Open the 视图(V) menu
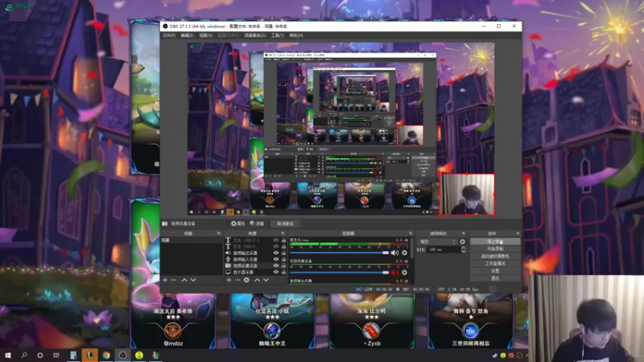644x362 pixels. pyautogui.click(x=206, y=35)
